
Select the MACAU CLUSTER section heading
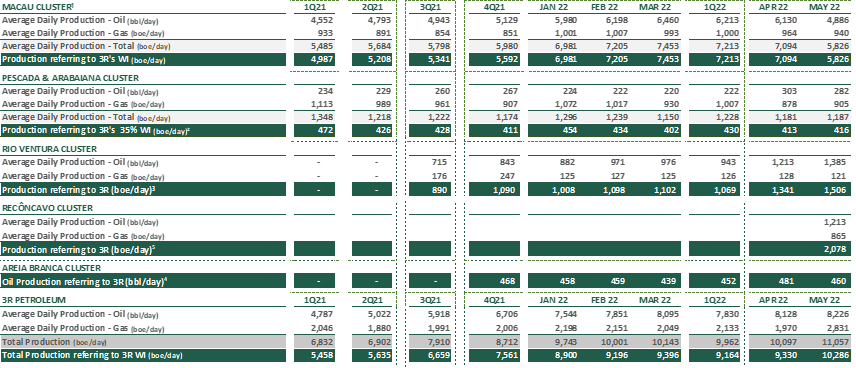click(x=38, y=7)
